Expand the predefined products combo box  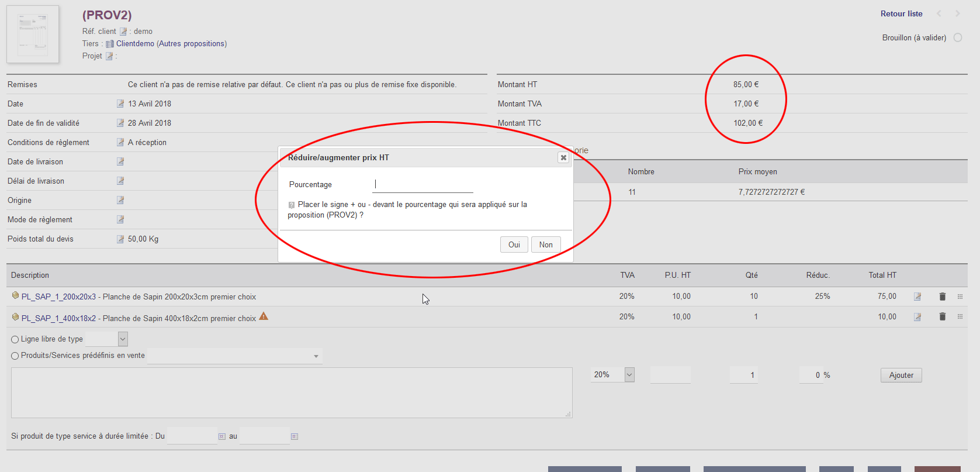tap(316, 356)
